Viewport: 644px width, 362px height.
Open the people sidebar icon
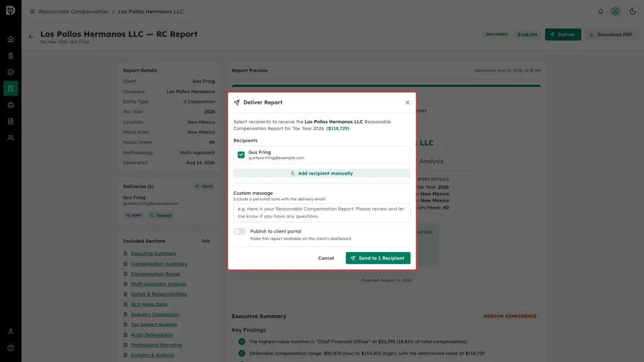click(11, 138)
